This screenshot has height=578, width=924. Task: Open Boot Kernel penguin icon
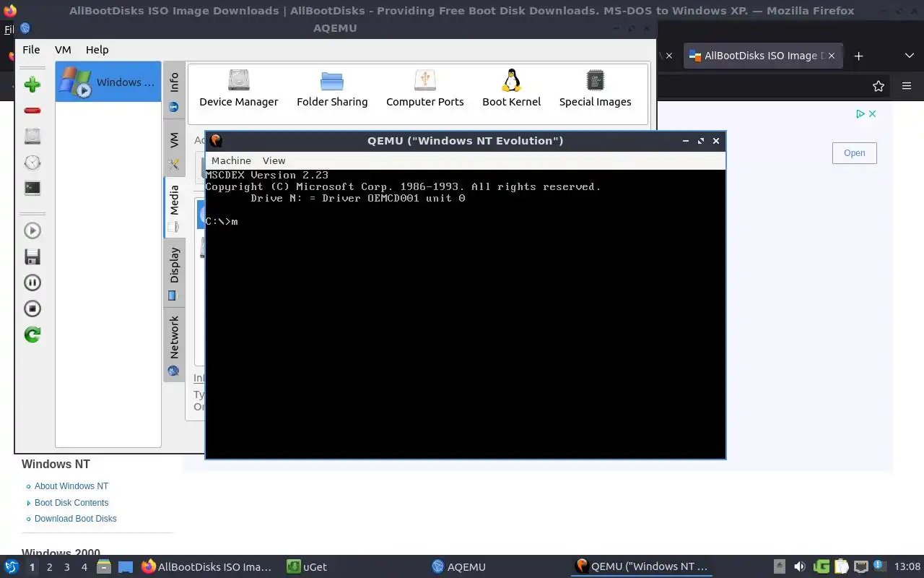(x=511, y=88)
